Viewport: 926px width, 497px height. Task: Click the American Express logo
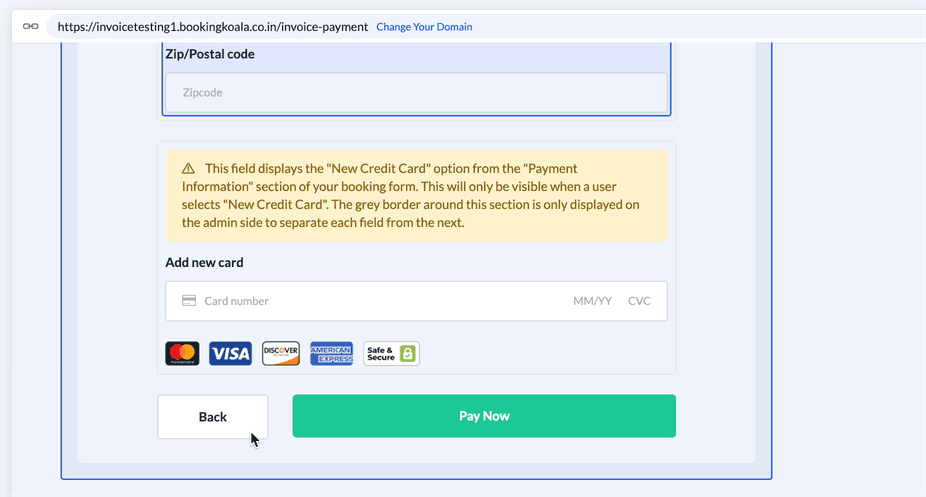point(331,353)
